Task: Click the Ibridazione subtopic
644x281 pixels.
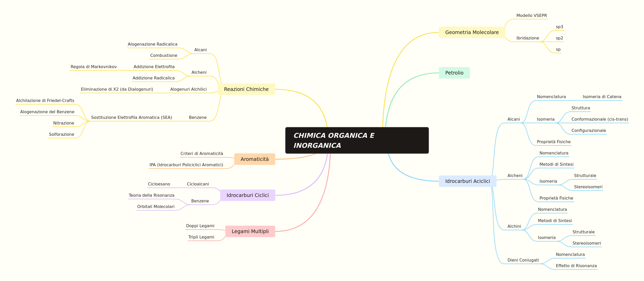Action: 528,38
